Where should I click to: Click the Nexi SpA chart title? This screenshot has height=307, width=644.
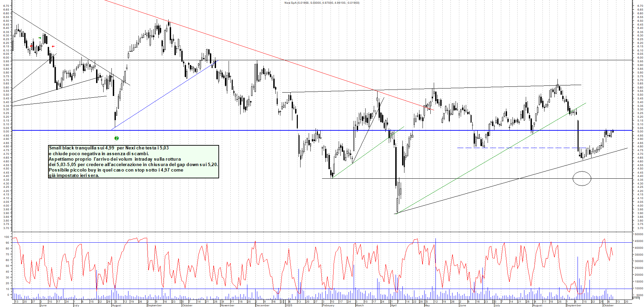322,3
